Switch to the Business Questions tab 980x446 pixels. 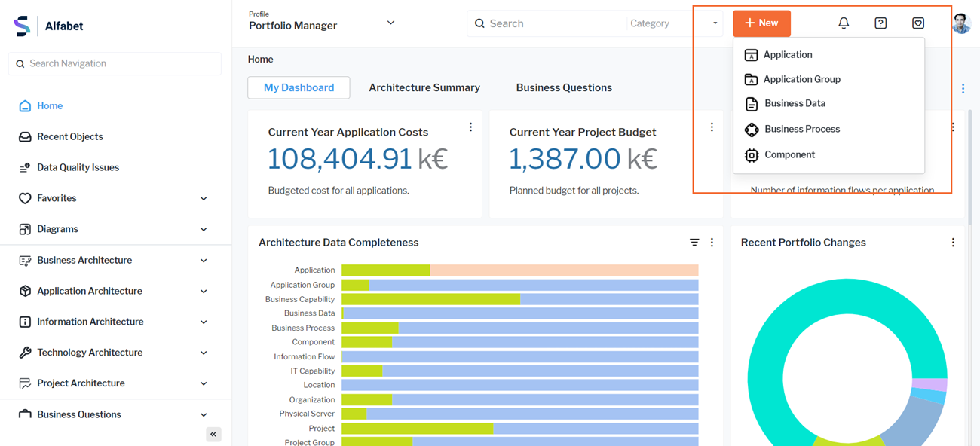pos(563,87)
